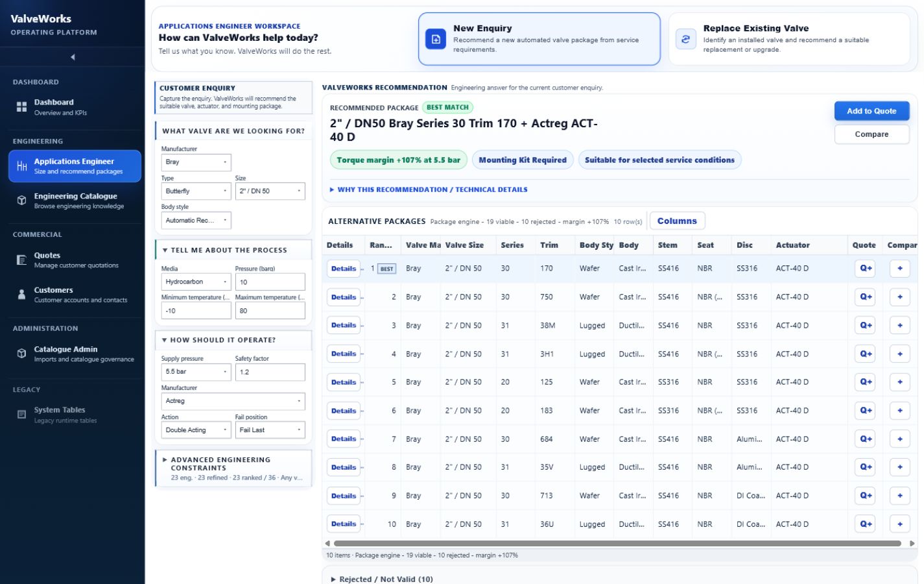The image size is (924, 584).
Task: Compare plus icon for Trim 713 row
Action: [900, 496]
